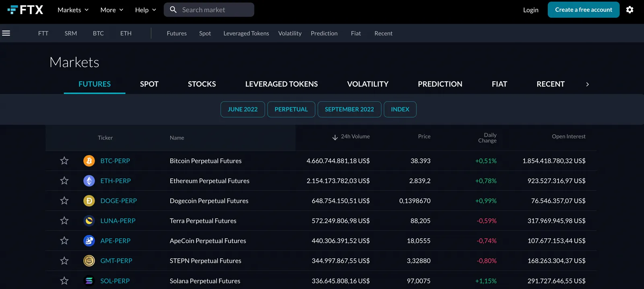Open the VOLATILITY tab
The width and height of the screenshot is (644, 289).
coord(368,84)
